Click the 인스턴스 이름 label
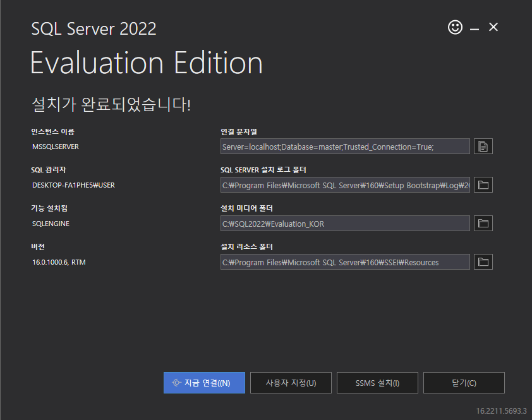The width and height of the screenshot is (532, 420). tap(53, 131)
